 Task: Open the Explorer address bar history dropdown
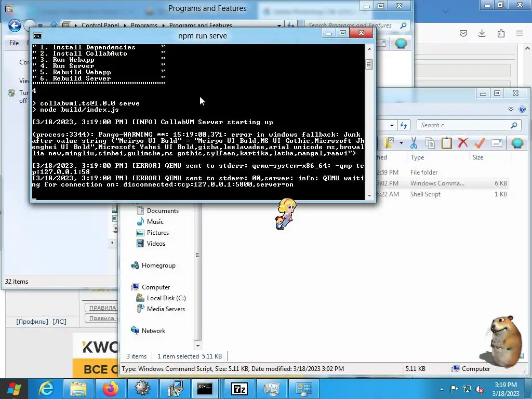pyautogui.click(x=392, y=125)
